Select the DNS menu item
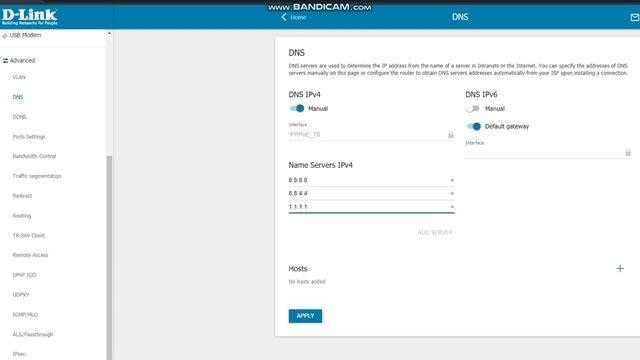This screenshot has height=360, width=640. pyautogui.click(x=18, y=97)
